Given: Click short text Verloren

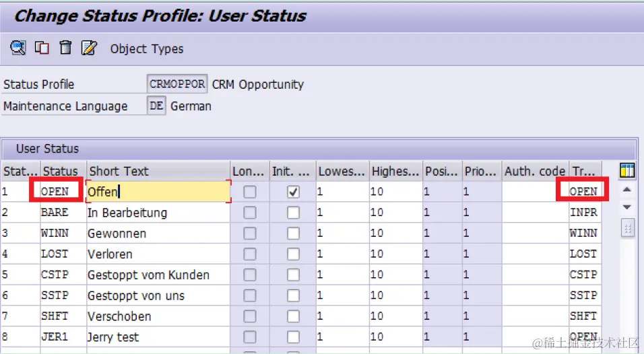Looking at the screenshot, I should 110,254.
